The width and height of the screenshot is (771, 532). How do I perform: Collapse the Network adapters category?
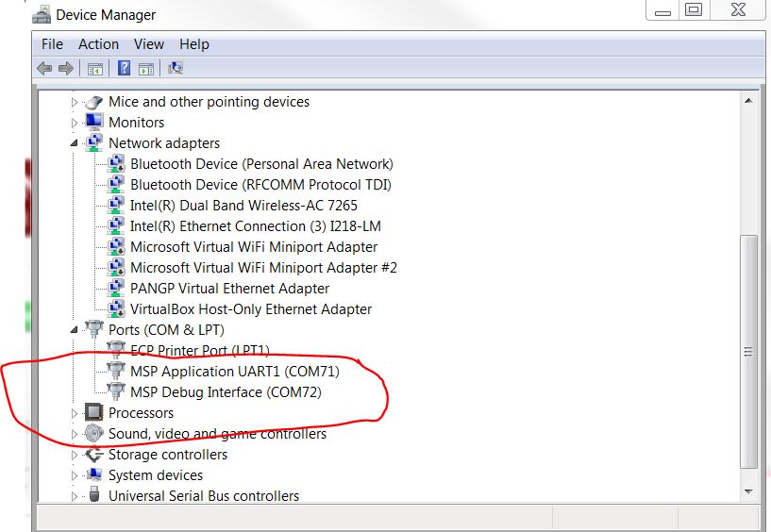pos(75,143)
